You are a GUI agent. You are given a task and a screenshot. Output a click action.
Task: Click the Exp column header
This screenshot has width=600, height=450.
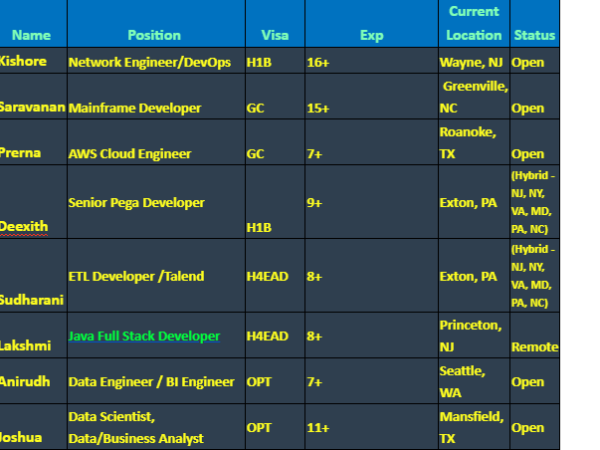coord(372,24)
